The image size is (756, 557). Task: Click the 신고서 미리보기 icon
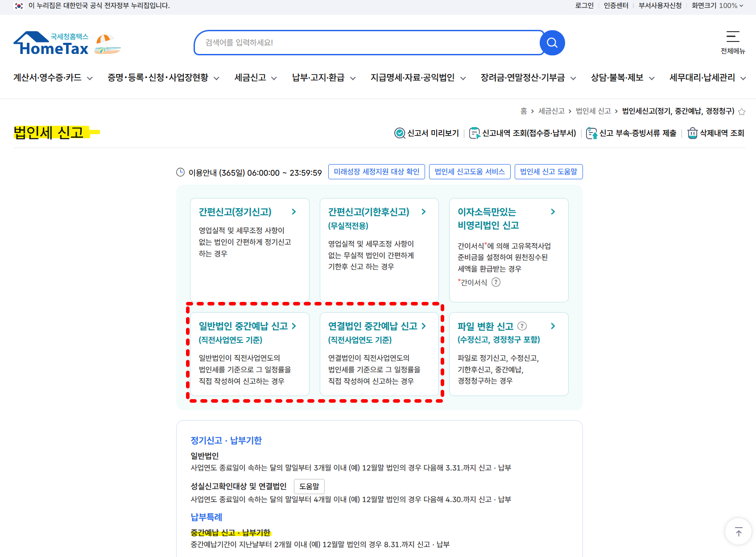[x=400, y=133]
